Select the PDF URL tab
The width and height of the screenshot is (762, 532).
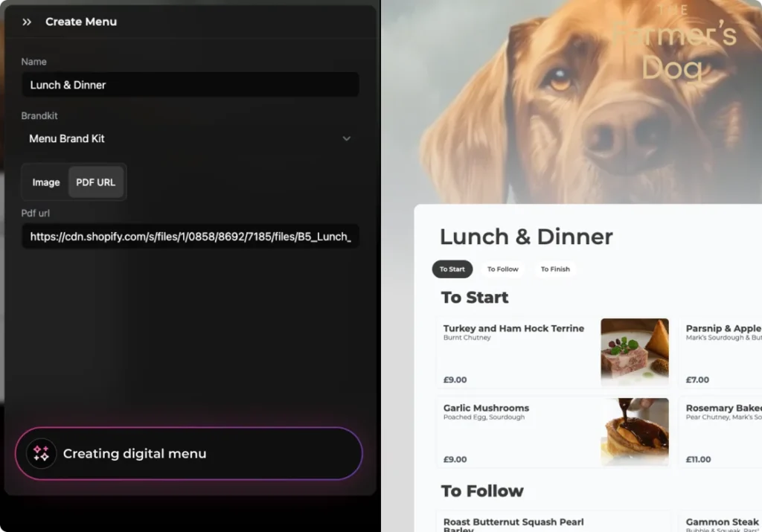coord(96,182)
